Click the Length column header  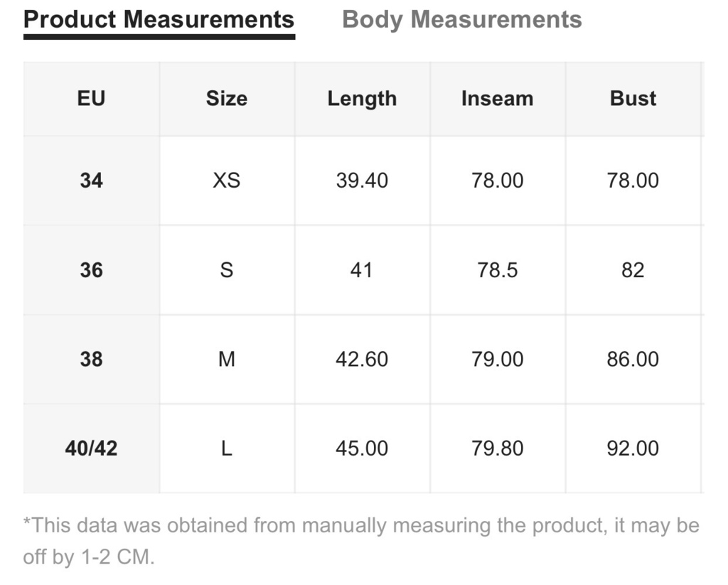[x=362, y=98]
